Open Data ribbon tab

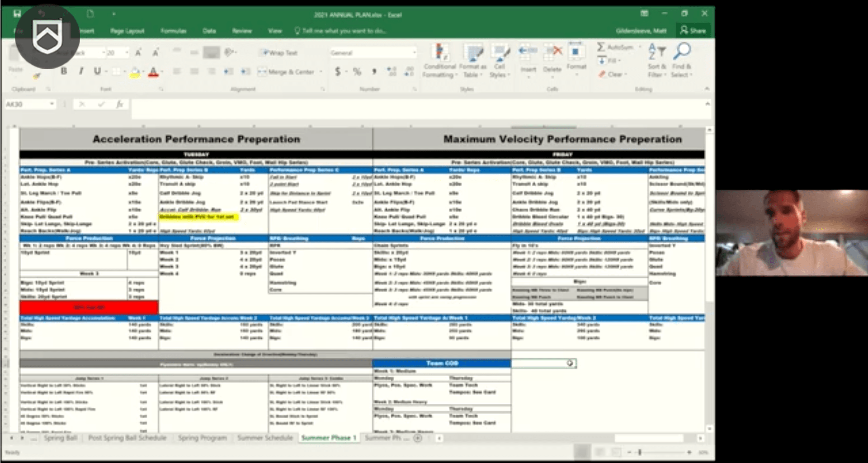[209, 31]
